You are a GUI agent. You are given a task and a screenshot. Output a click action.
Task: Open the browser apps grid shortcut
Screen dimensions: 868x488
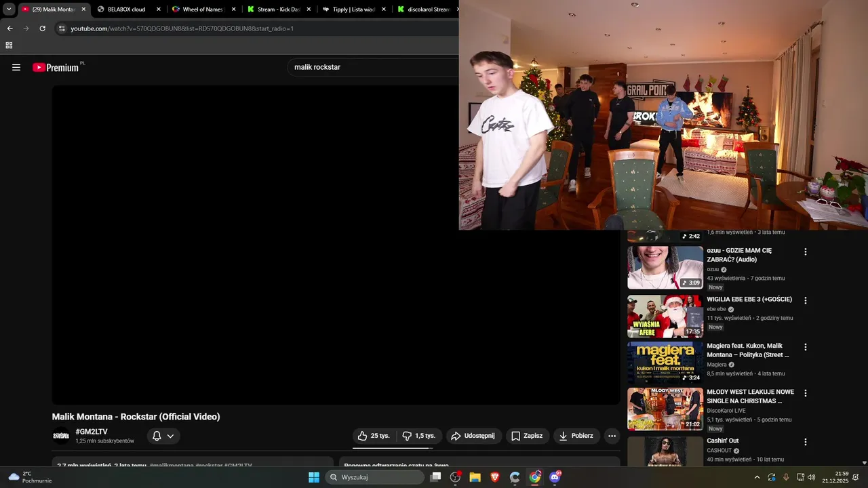(9, 45)
